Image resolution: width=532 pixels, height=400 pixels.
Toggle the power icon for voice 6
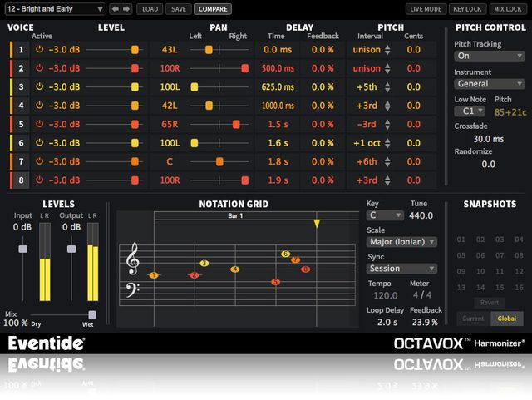pyautogui.click(x=40, y=142)
